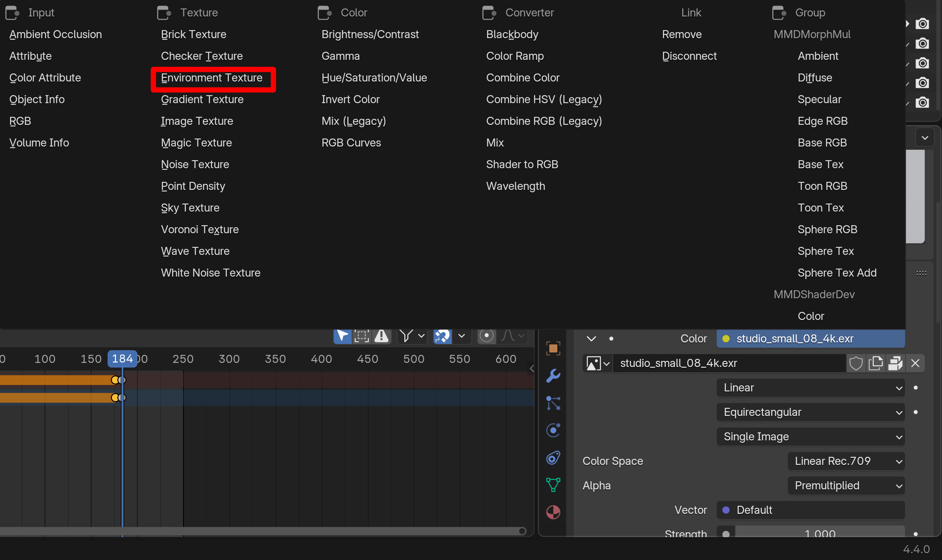
Task: Click the new image duplicate icon
Action: 876,363
